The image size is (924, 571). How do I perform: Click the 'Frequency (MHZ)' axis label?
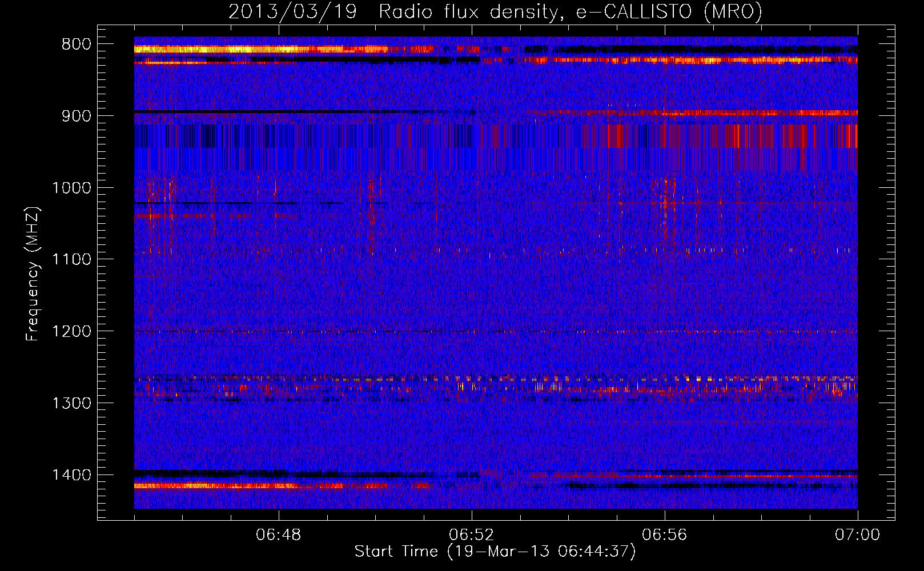click(33, 275)
